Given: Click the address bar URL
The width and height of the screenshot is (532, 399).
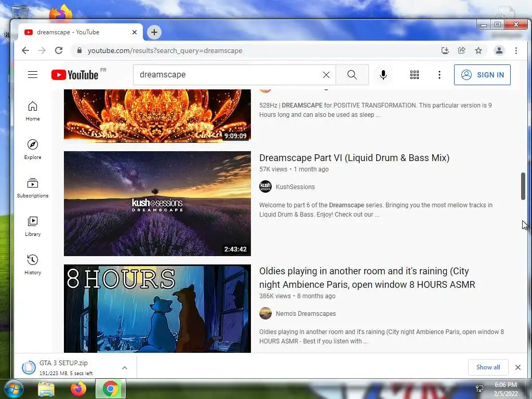Looking at the screenshot, I should [165, 50].
